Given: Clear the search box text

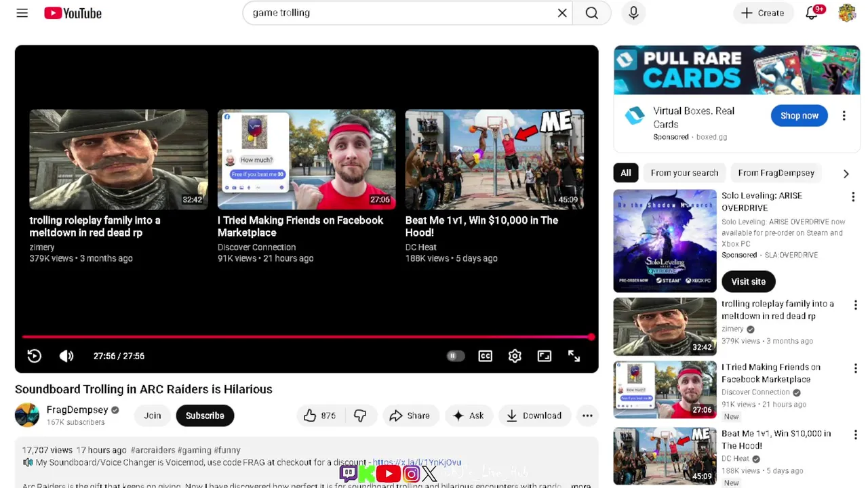Looking at the screenshot, I should coord(562,13).
